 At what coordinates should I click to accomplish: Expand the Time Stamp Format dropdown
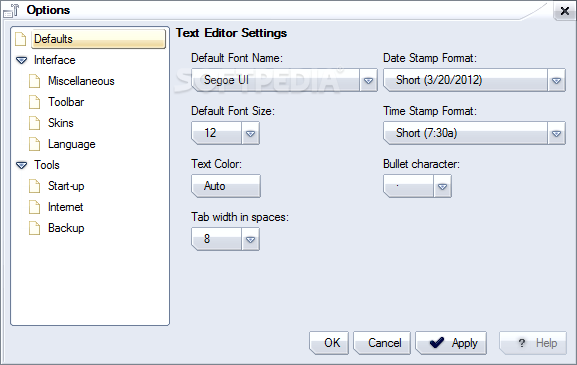(556, 133)
